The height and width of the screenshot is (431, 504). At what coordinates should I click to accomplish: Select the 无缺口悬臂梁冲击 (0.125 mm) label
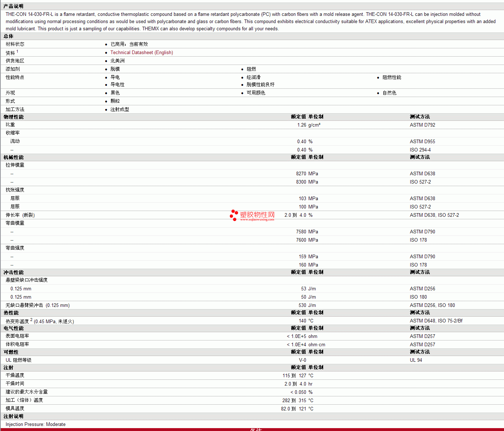click(x=38, y=305)
